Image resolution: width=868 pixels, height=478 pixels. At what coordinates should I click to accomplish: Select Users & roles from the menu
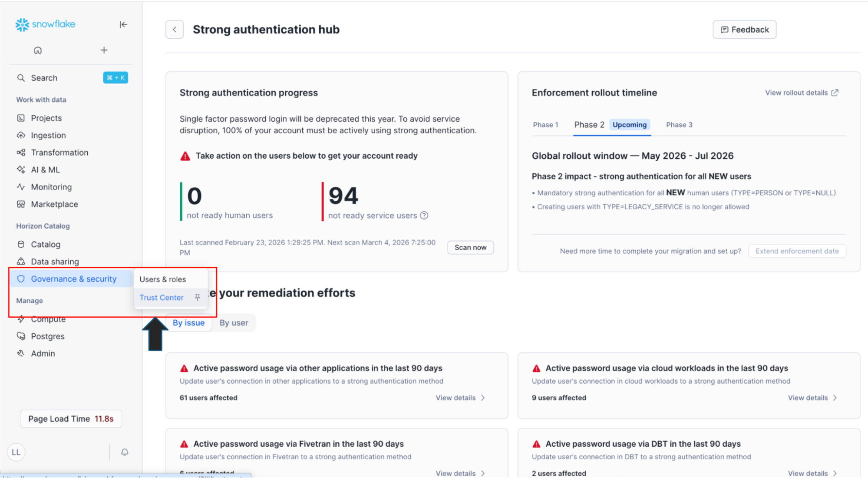[162, 279]
